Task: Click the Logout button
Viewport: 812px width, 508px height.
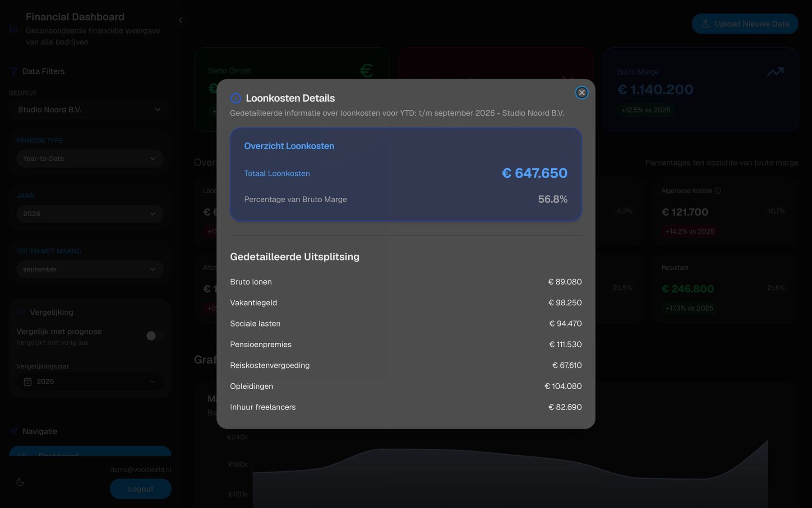Action: (x=140, y=489)
